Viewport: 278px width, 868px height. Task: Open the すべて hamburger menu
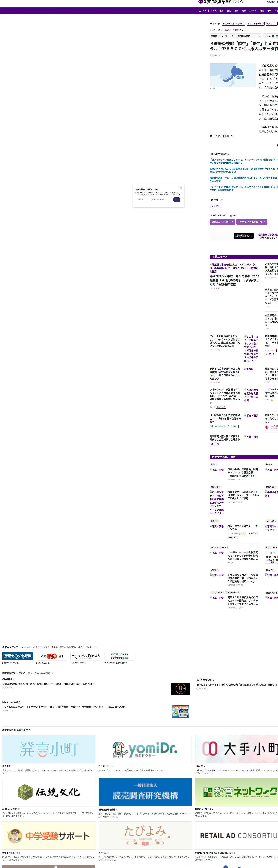[202, 11]
